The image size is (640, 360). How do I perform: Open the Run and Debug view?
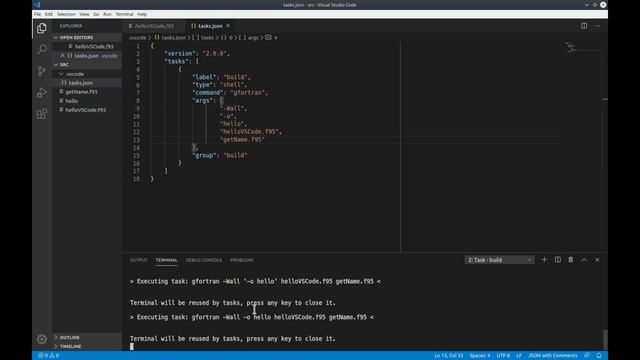coord(42,93)
